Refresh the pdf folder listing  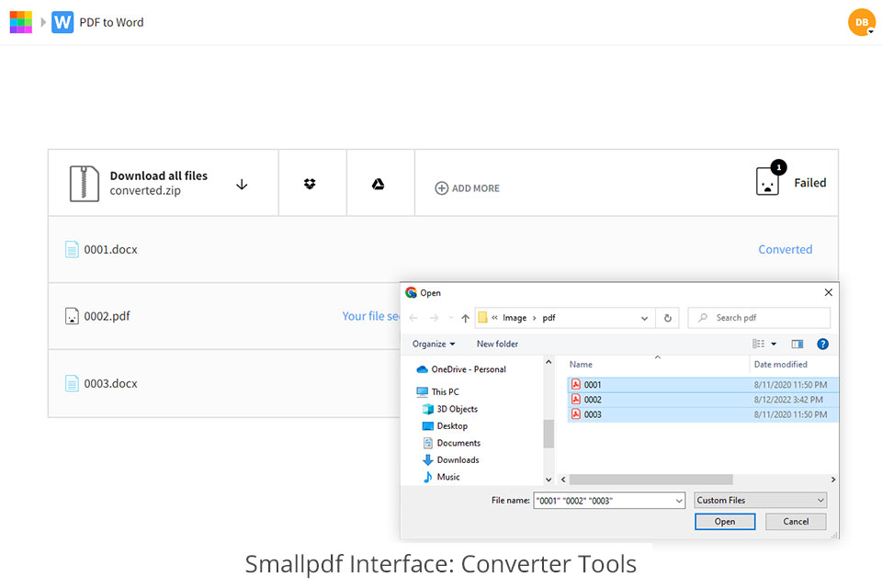pos(668,318)
